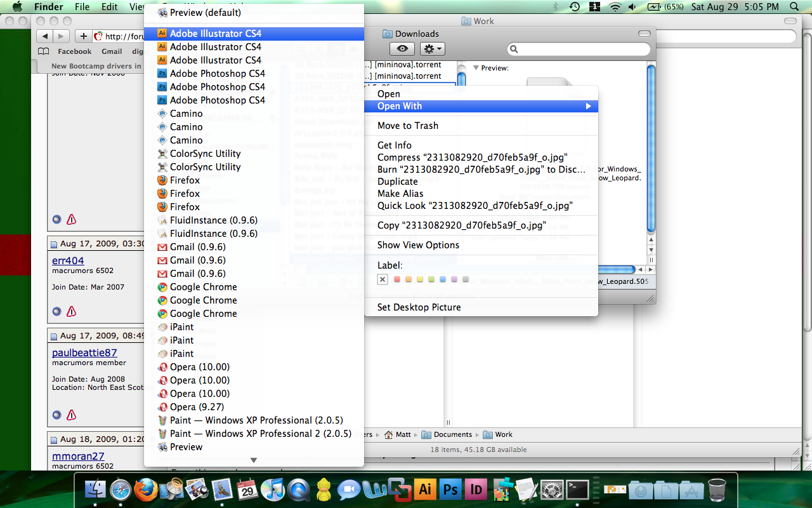Open the File menu
The height and width of the screenshot is (508, 812).
tap(82, 7)
